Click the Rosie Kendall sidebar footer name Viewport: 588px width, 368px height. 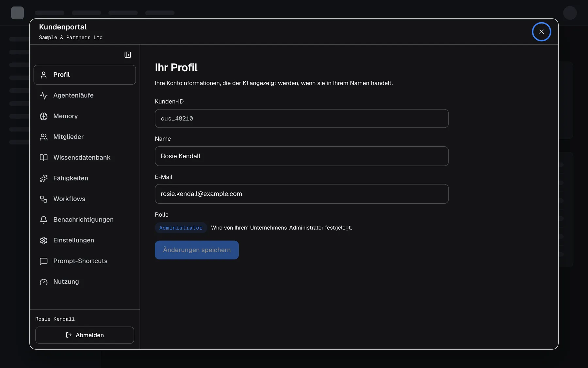point(55,319)
